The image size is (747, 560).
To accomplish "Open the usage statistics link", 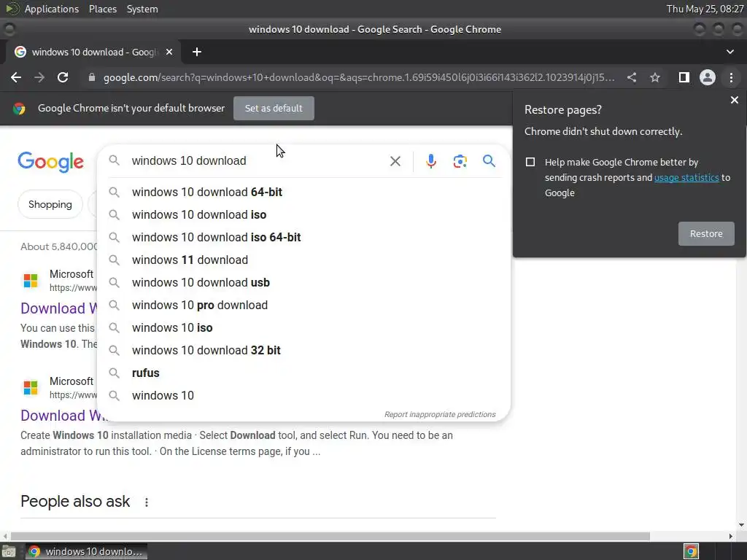I will pos(686,178).
